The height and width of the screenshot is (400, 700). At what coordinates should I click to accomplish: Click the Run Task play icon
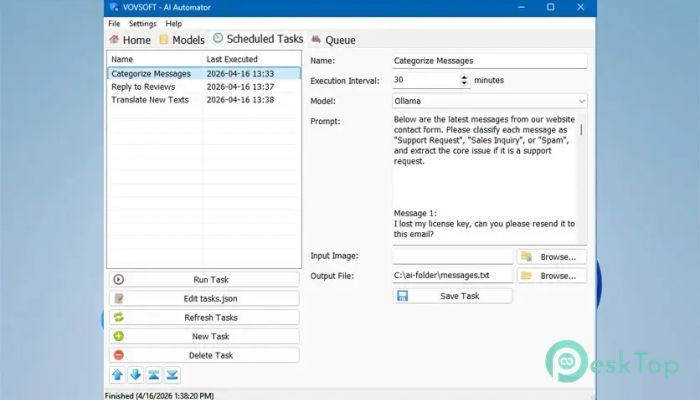119,279
